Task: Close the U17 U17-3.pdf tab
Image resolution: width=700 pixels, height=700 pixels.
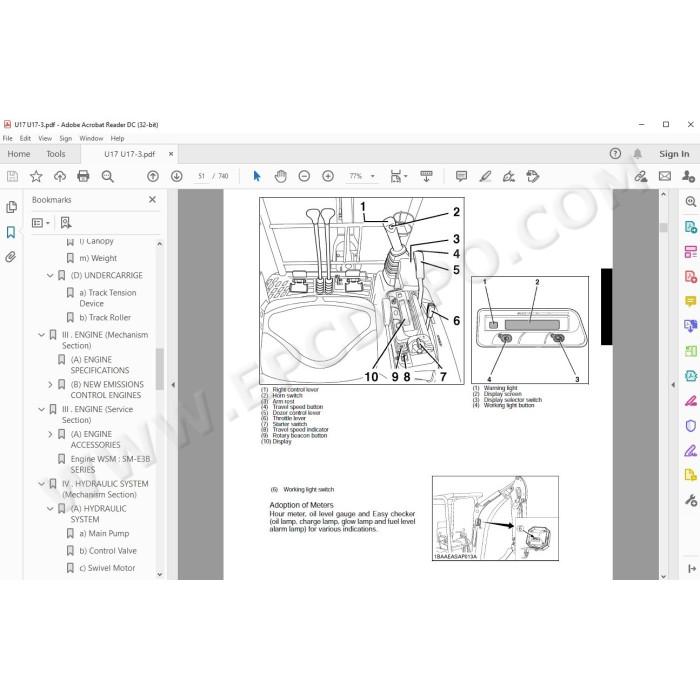Action: click(x=171, y=154)
